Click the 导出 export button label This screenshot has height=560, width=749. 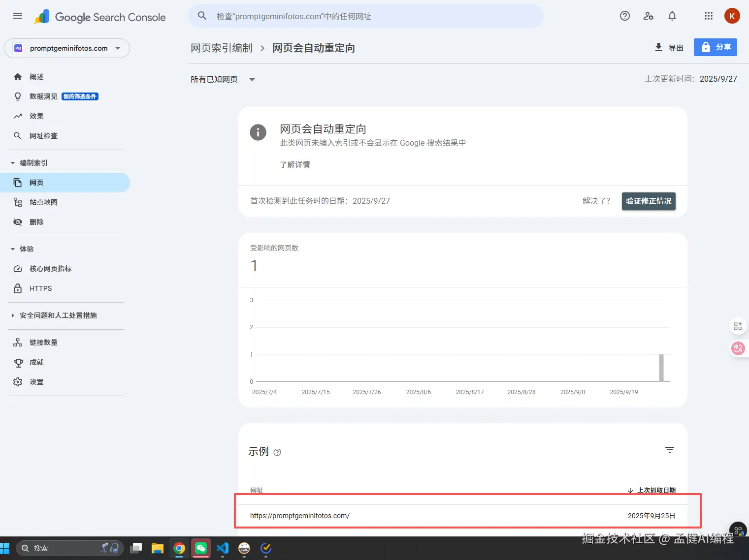(x=676, y=48)
